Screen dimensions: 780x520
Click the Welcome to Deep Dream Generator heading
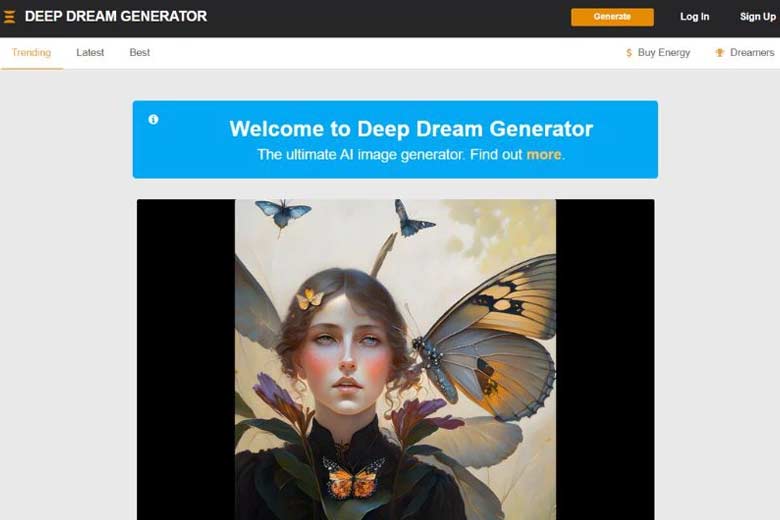coord(411,129)
